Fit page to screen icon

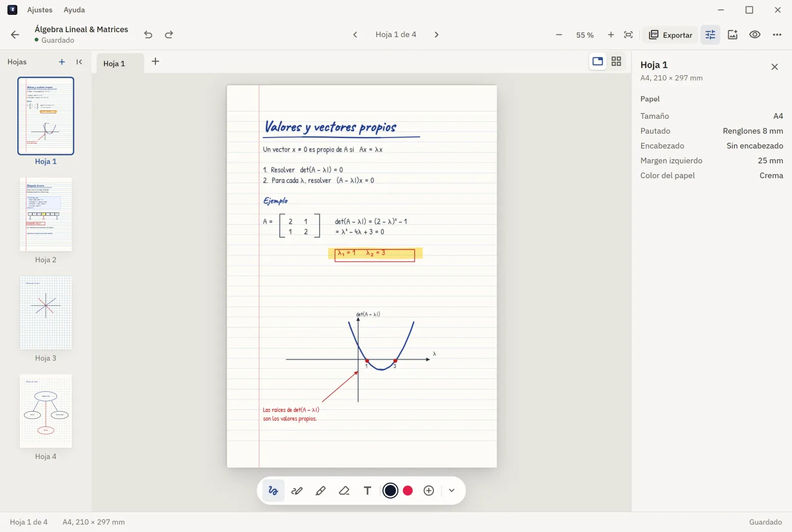click(x=628, y=35)
